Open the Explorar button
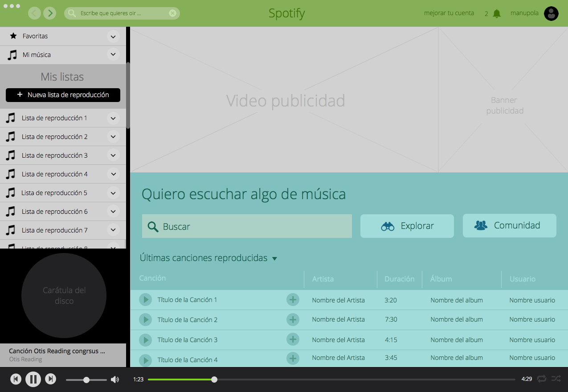The image size is (568, 392). pos(407,226)
